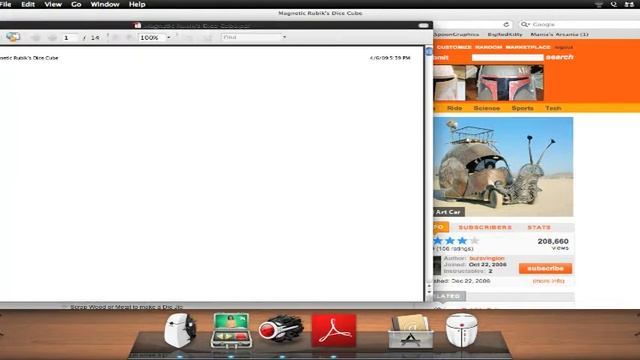Open the Go menu
This screenshot has width=640, height=360.
coord(76,4)
